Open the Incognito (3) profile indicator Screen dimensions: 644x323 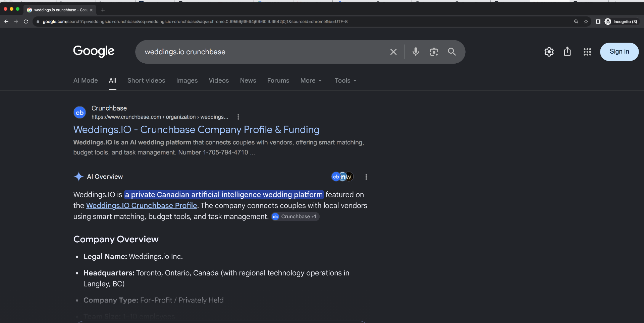621,21
